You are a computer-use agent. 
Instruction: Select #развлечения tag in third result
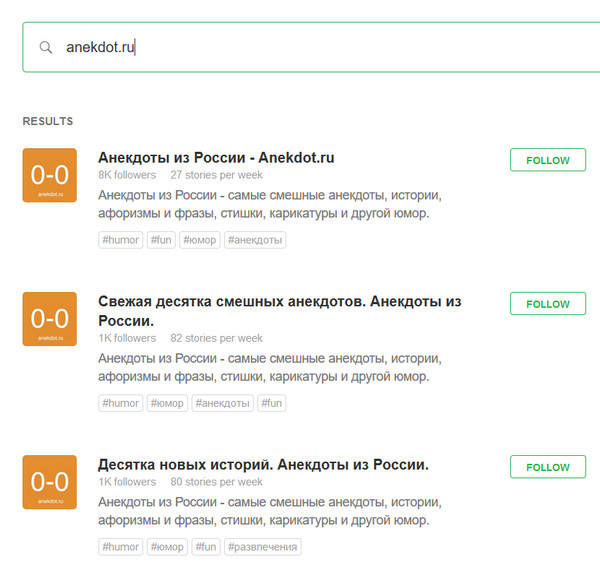262,547
